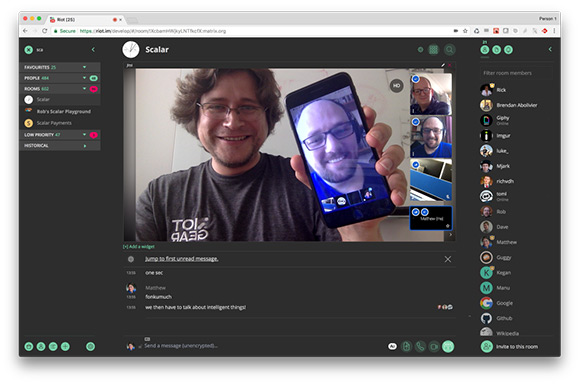
Task: Create new room with plus icon
Action: [65, 346]
